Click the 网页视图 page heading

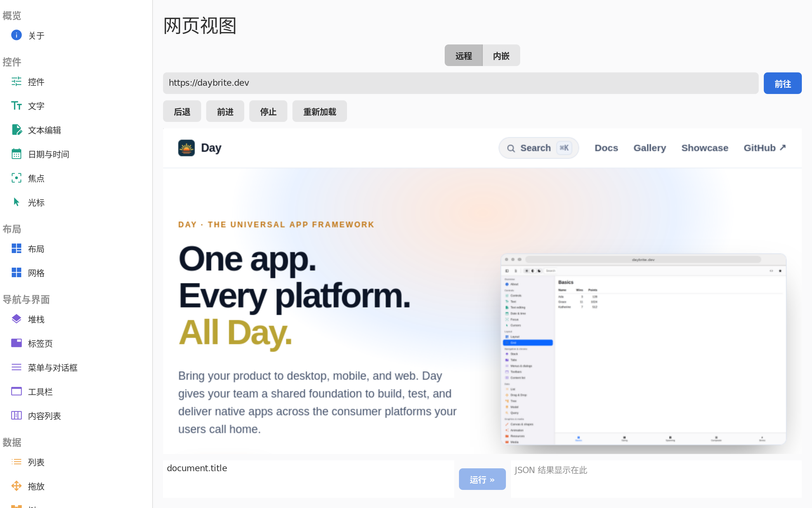click(x=200, y=26)
